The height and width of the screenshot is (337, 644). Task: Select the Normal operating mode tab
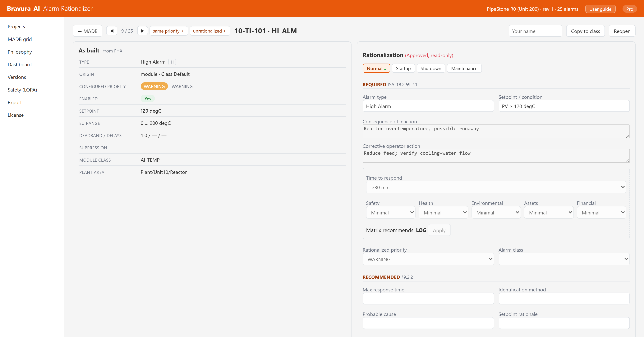[x=376, y=68]
